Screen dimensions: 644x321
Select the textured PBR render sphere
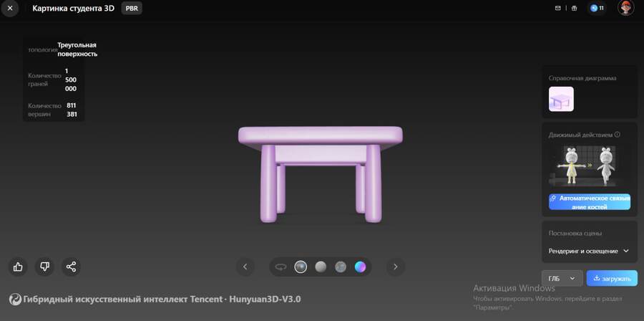(301, 267)
